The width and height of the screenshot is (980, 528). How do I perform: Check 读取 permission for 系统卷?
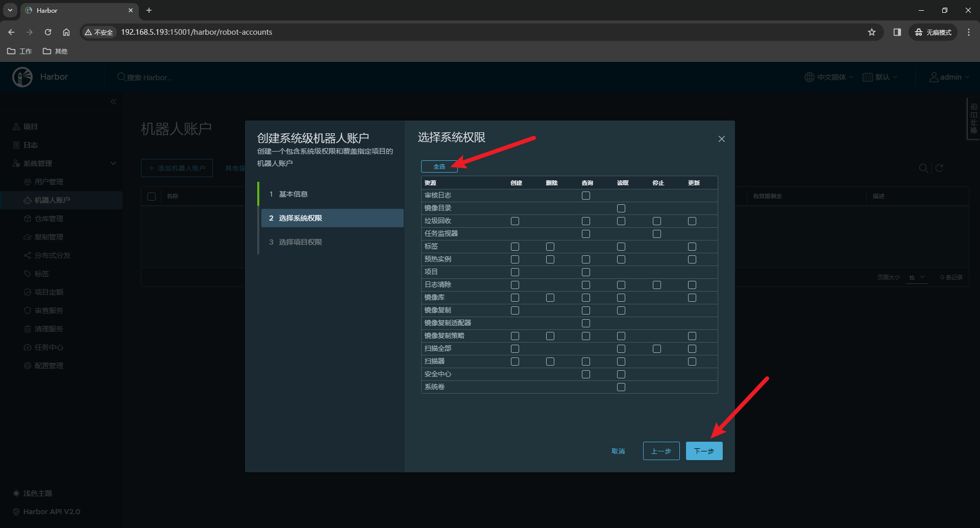621,387
